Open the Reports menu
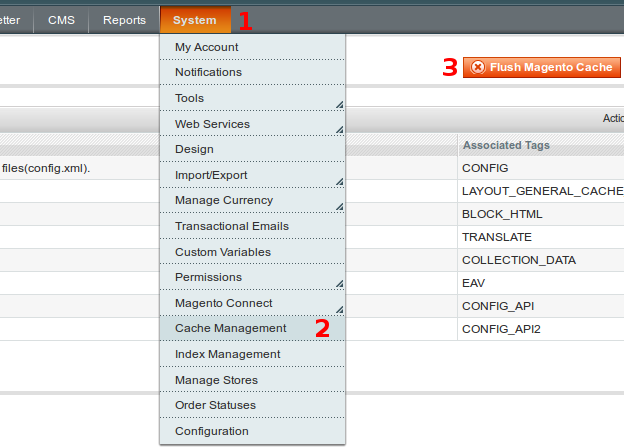 [124, 20]
